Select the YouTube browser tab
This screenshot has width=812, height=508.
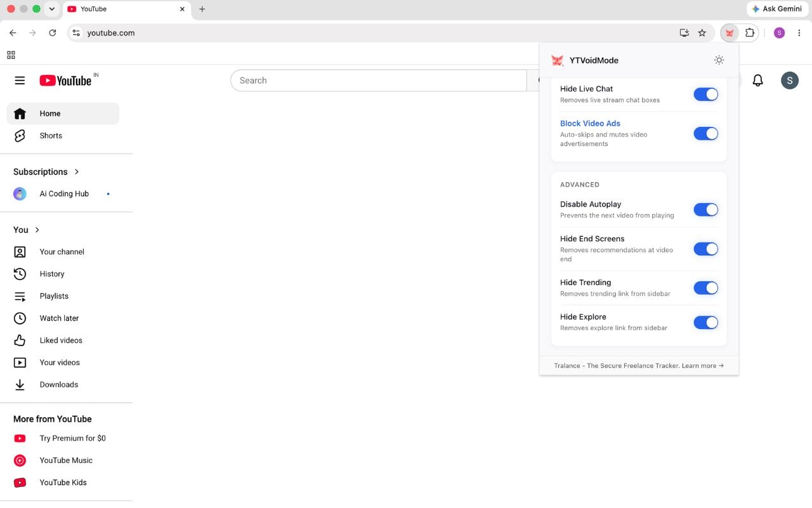pyautogui.click(x=126, y=10)
